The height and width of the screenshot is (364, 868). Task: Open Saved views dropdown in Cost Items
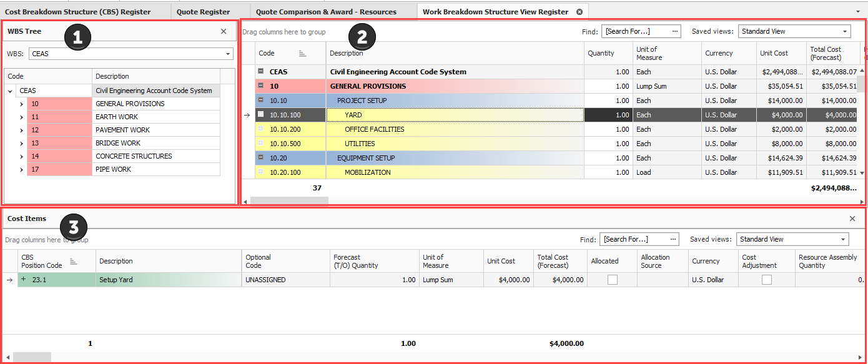pos(843,239)
